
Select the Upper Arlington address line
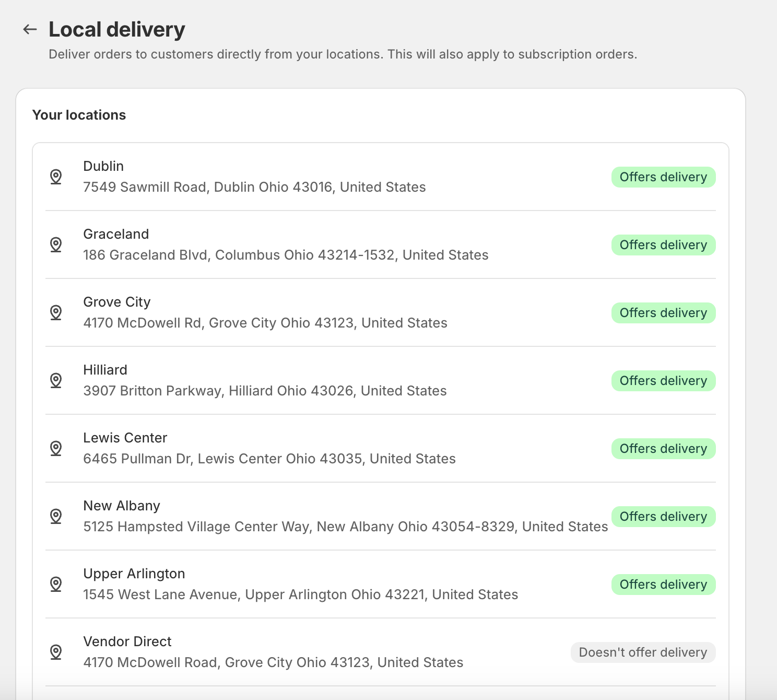(x=301, y=594)
